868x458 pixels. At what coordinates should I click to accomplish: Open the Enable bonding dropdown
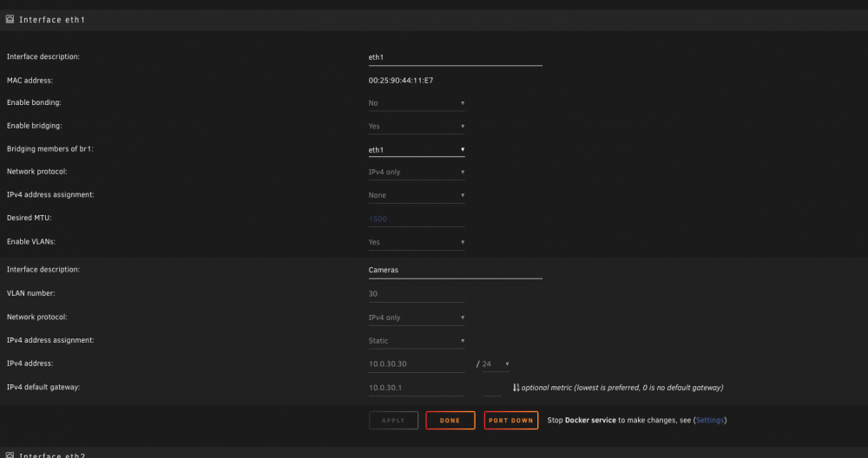point(417,103)
